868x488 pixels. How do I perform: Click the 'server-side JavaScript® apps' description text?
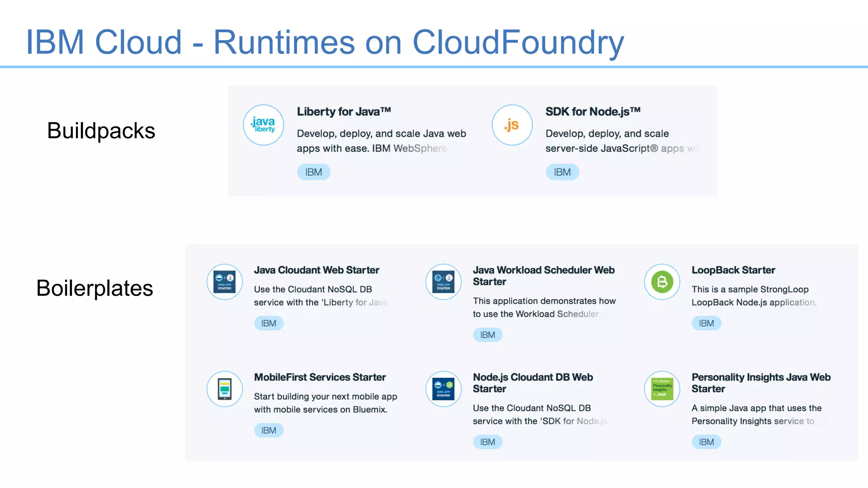click(x=615, y=149)
